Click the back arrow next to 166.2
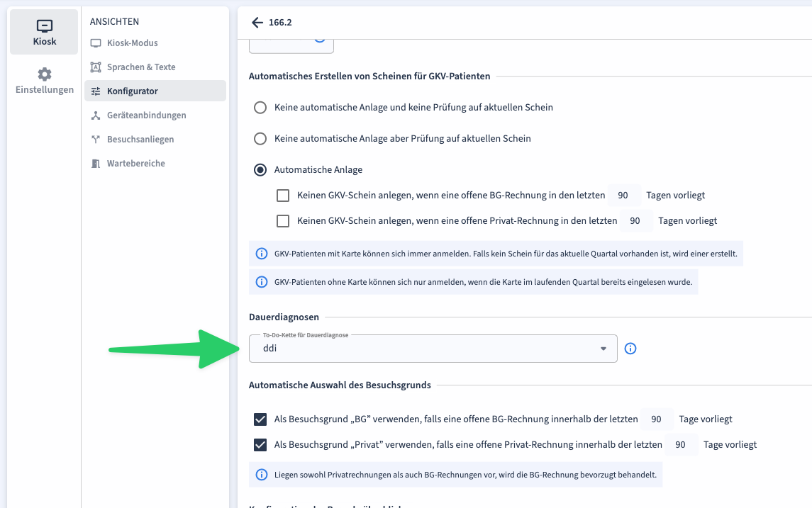The image size is (812, 508). 257,23
